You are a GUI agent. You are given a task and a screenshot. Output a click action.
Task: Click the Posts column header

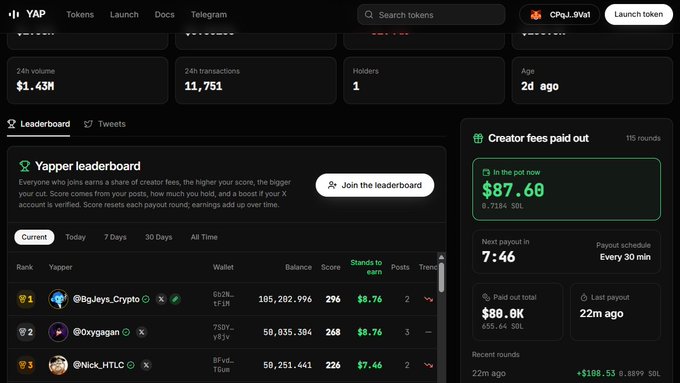(400, 267)
